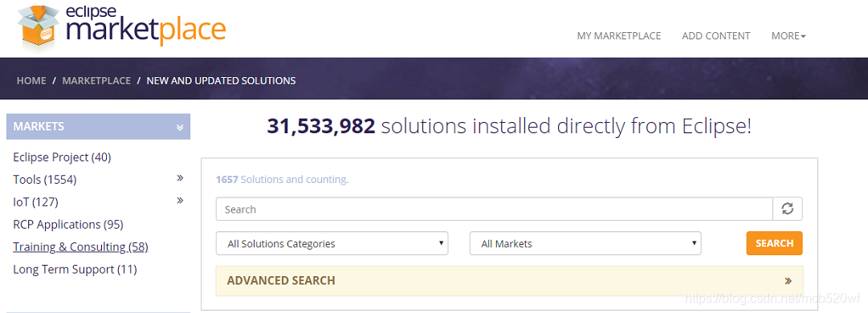Screen dimensions: 868x313
Task: Open the All Markets dropdown
Action: pos(585,243)
